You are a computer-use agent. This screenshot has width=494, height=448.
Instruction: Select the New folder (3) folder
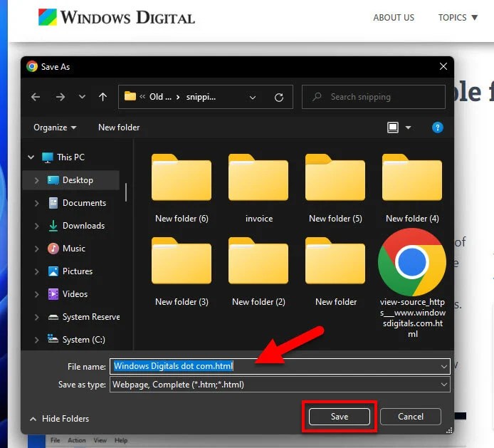(x=182, y=272)
